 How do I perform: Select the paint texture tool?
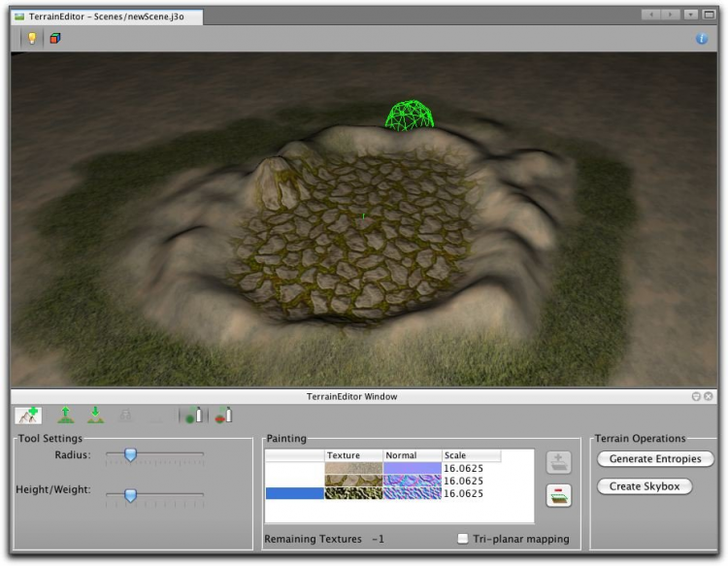click(195, 416)
